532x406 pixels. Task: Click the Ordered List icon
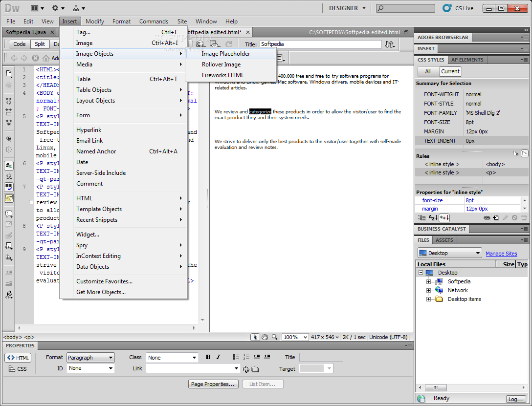click(246, 357)
